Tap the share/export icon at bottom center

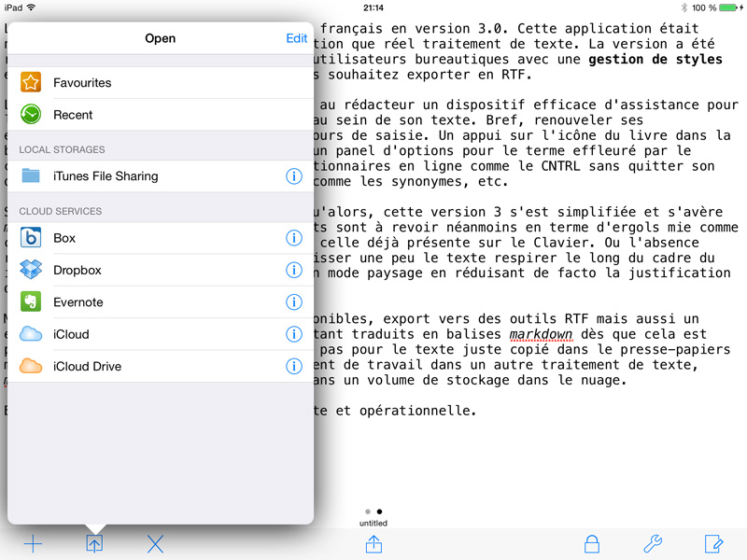click(373, 544)
